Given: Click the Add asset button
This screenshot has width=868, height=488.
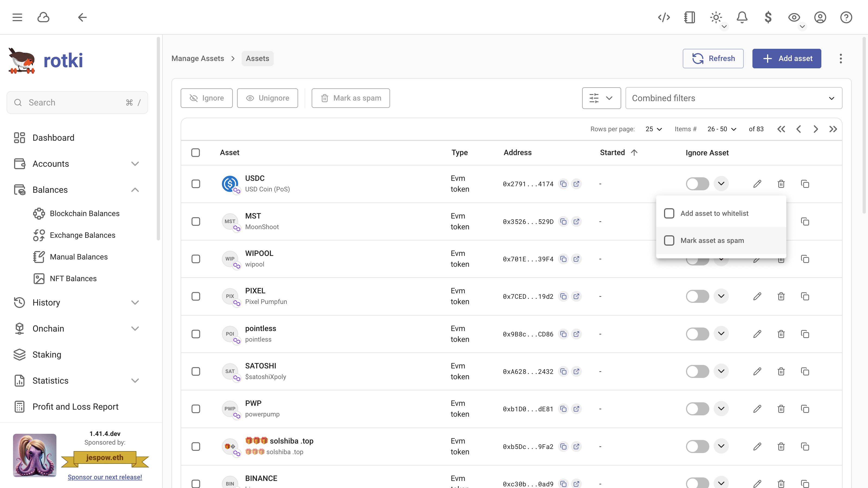Looking at the screenshot, I should point(786,59).
